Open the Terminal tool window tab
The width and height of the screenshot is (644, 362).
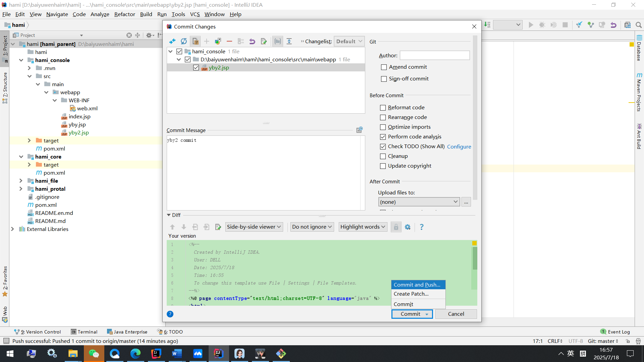coord(84,332)
